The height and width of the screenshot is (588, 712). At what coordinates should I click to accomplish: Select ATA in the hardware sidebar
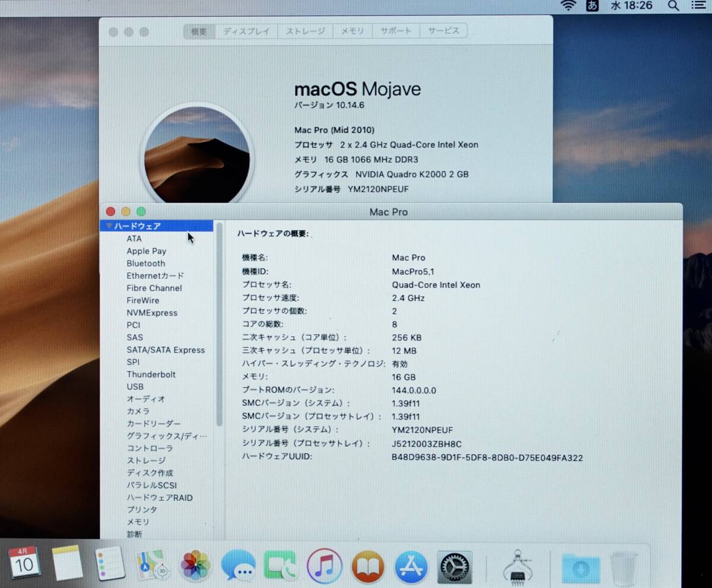(x=134, y=239)
